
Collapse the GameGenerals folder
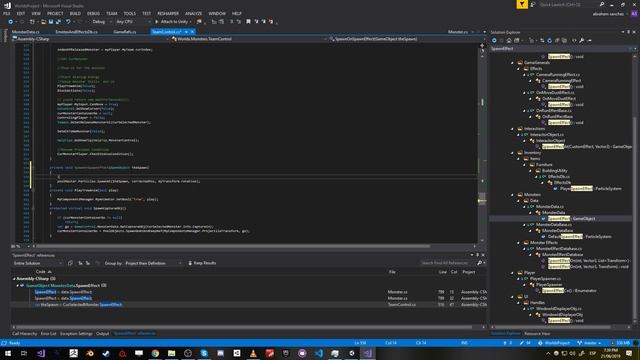513,63
